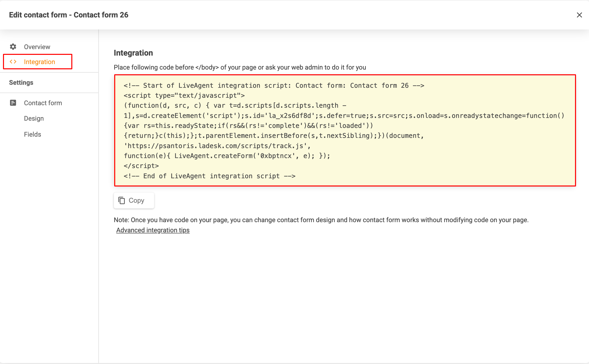Click the Integration code brackets icon
The width and height of the screenshot is (589, 364).
[13, 62]
